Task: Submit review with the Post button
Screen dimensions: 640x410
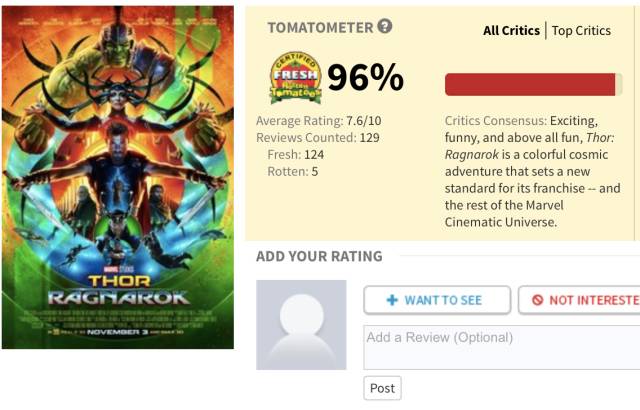Action: click(x=382, y=388)
